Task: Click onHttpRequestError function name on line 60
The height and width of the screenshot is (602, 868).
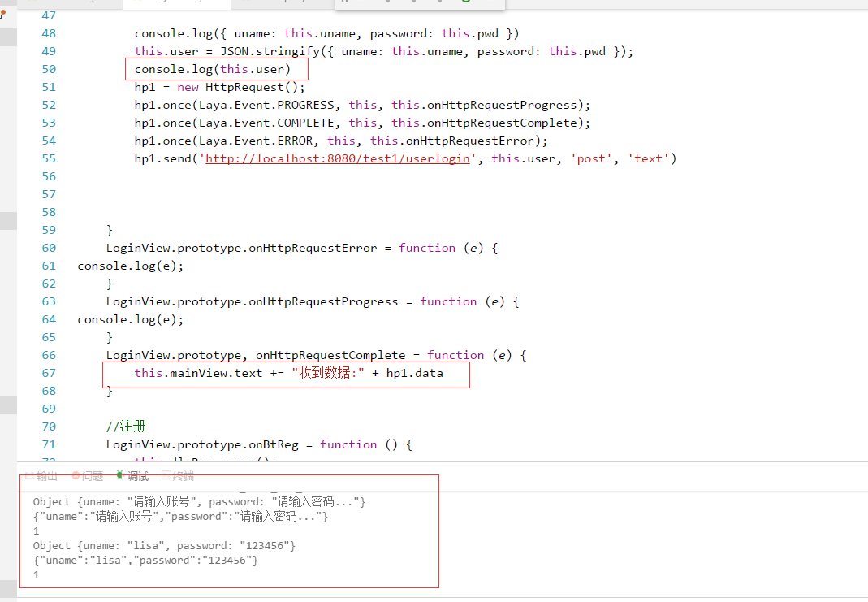Action: tap(312, 248)
